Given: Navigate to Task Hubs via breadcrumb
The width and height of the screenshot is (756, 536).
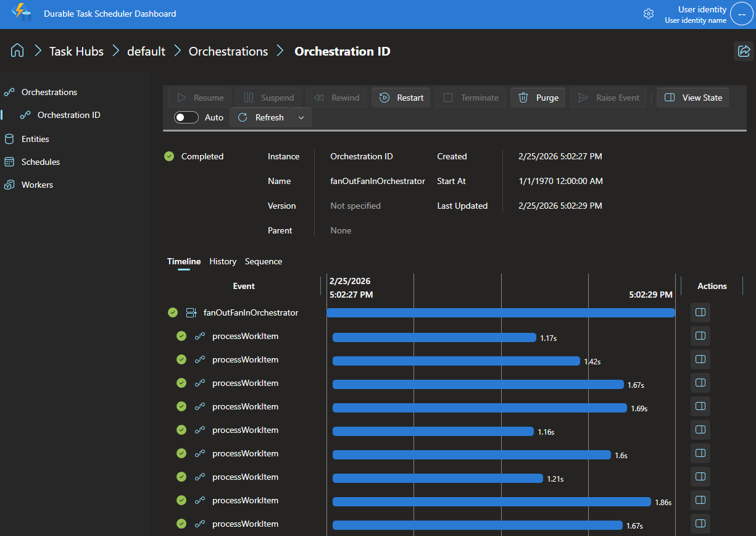Looking at the screenshot, I should tap(76, 51).
